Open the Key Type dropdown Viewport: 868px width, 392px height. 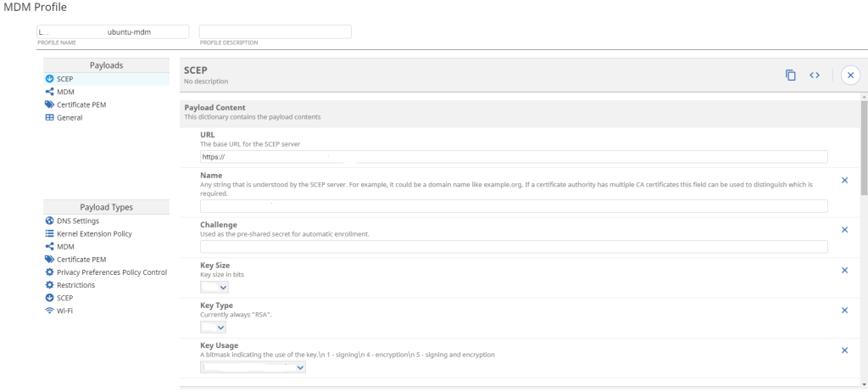tap(213, 327)
